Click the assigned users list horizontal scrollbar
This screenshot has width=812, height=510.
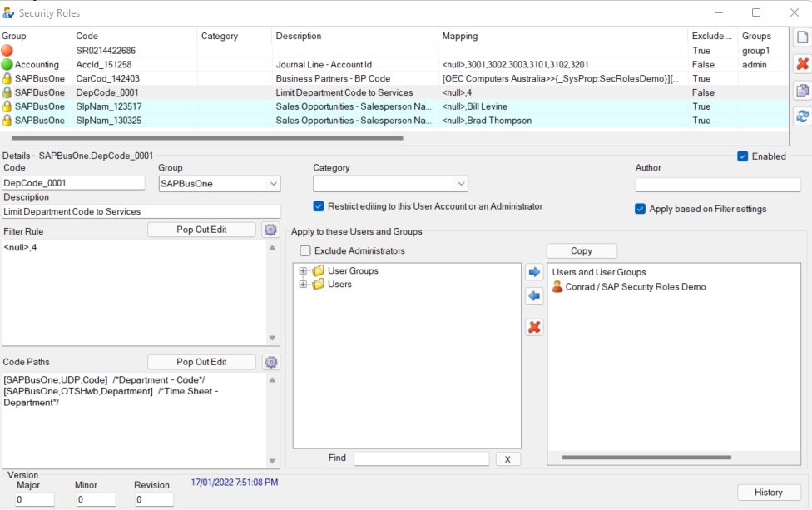click(646, 458)
